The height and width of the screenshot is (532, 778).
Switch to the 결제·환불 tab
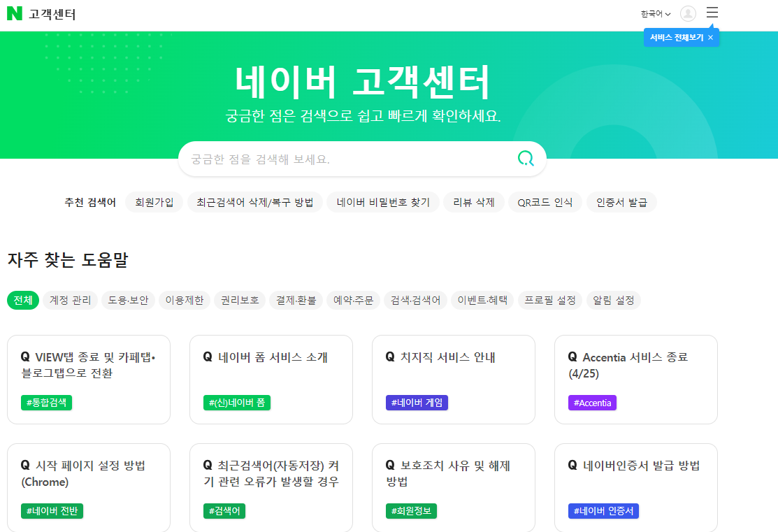[296, 300]
